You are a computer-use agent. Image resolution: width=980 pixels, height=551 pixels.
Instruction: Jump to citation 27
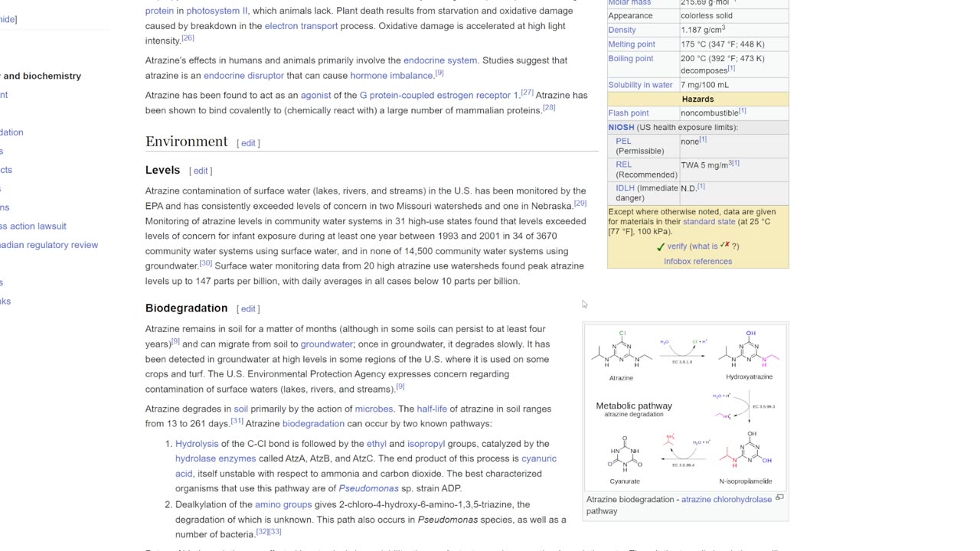tap(527, 93)
